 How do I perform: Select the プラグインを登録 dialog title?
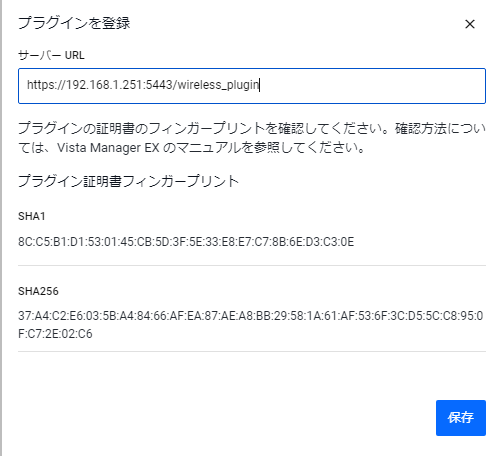tap(74, 23)
